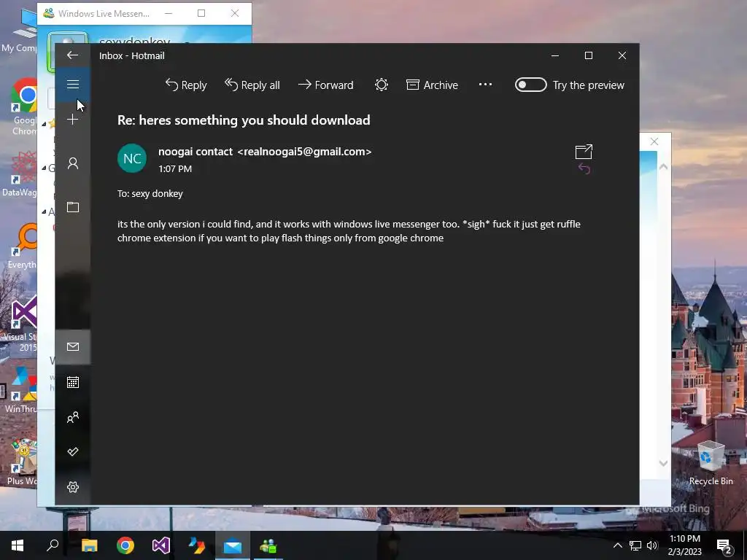Open WinThruster icon on taskbar

point(197,545)
